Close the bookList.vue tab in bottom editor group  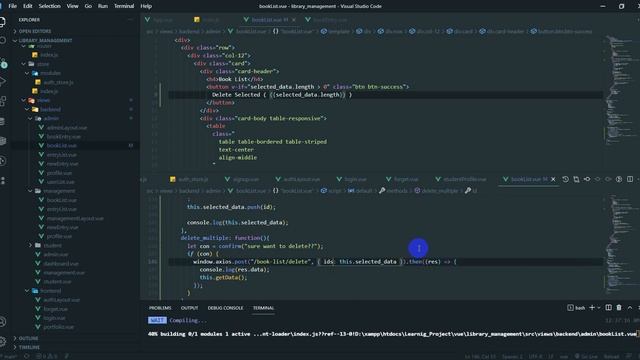[553, 179]
